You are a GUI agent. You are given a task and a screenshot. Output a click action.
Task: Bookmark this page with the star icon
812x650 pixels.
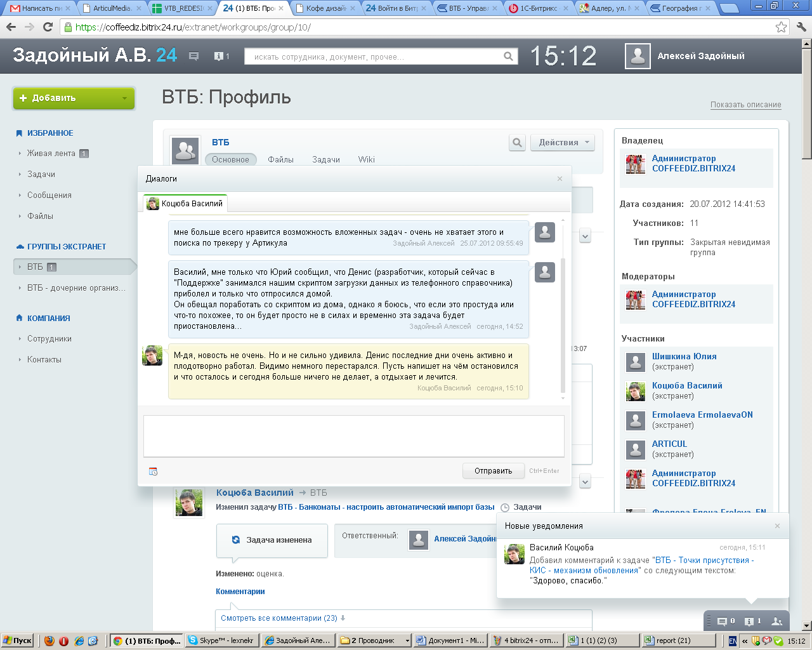click(x=781, y=27)
